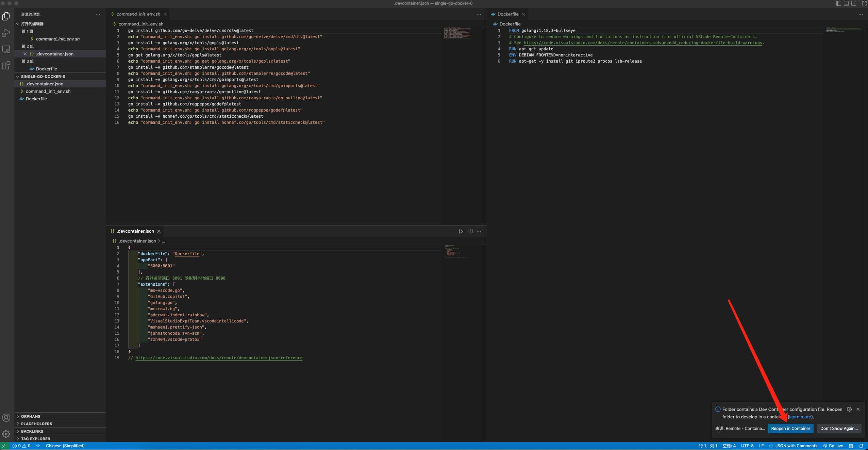The height and width of the screenshot is (450, 868).
Task: Split the devcontainer.json editor
Action: point(470,231)
